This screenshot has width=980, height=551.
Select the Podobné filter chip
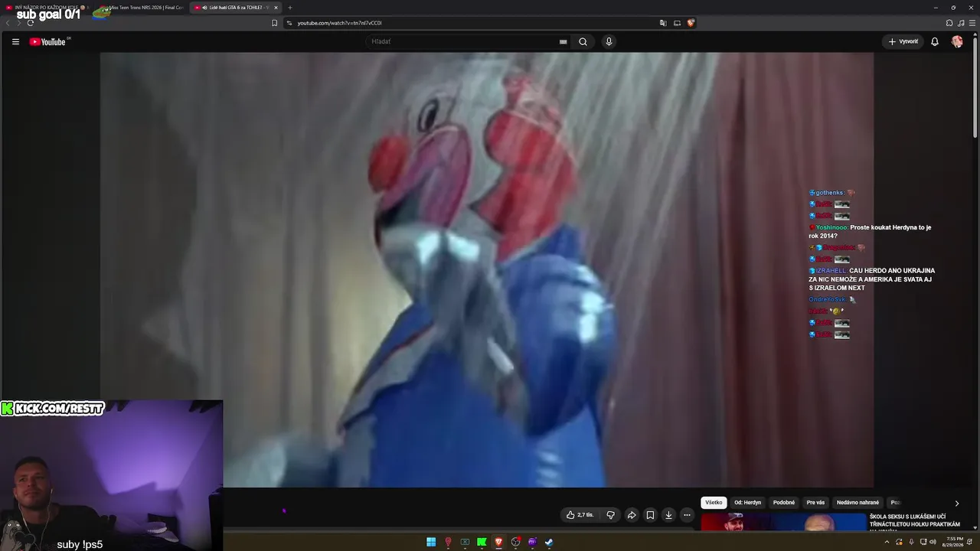pos(784,503)
